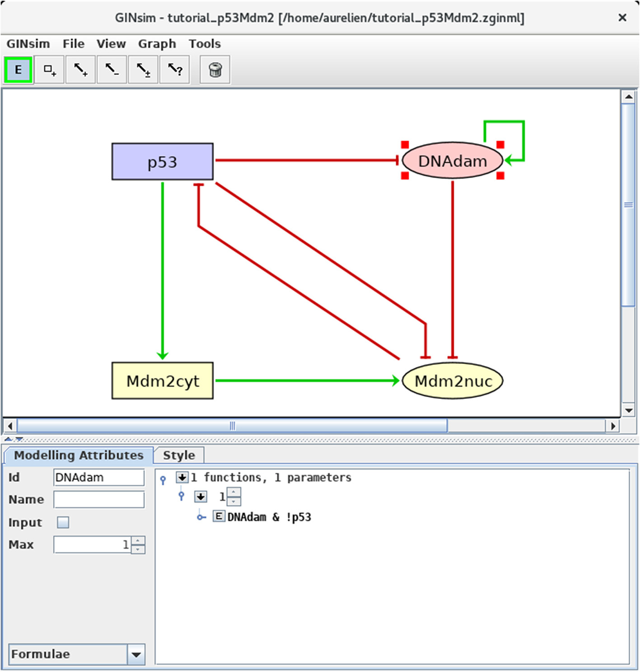The height and width of the screenshot is (672, 640).
Task: Click the horizontal scrollbar thumb
Action: coord(232,426)
